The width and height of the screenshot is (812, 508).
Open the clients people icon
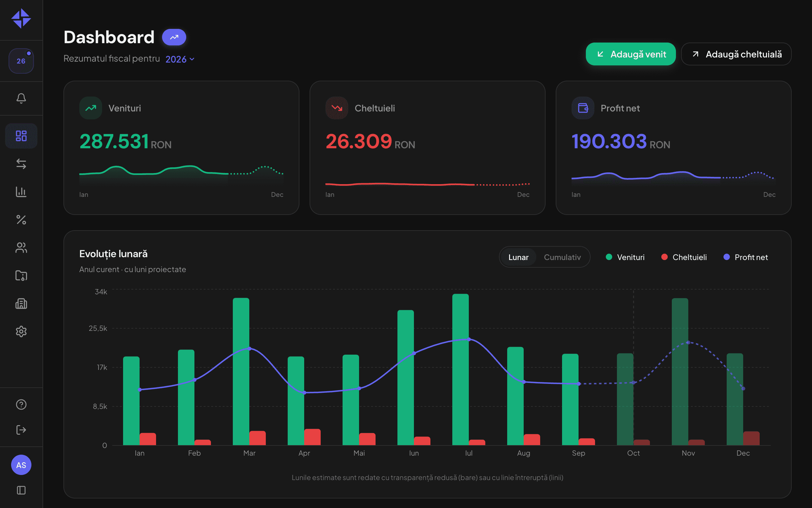tap(21, 248)
